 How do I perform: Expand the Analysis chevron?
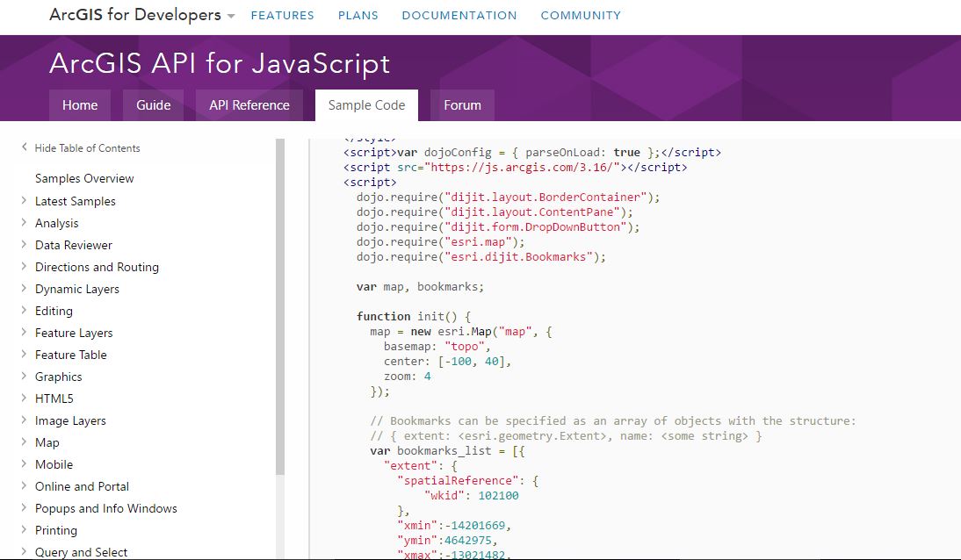click(x=24, y=222)
